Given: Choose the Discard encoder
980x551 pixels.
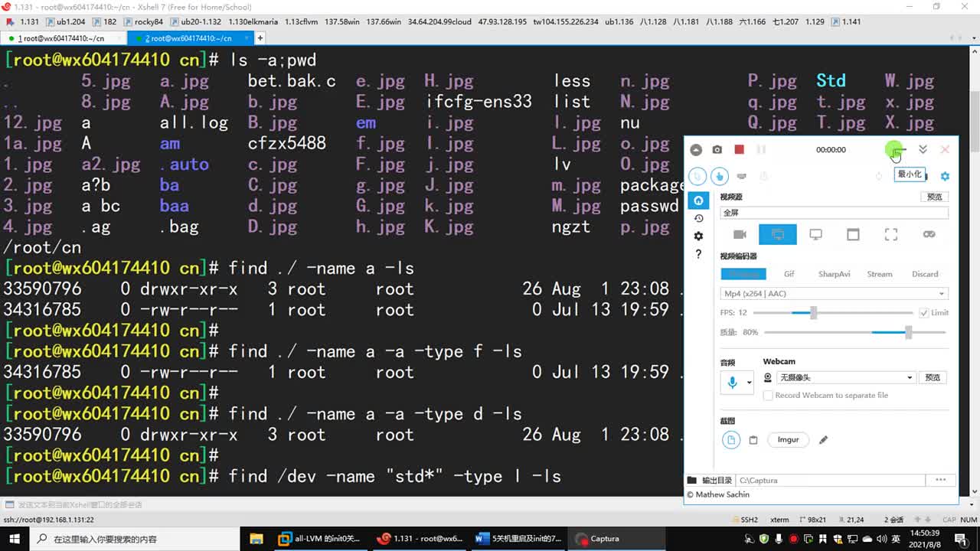Looking at the screenshot, I should 925,274.
